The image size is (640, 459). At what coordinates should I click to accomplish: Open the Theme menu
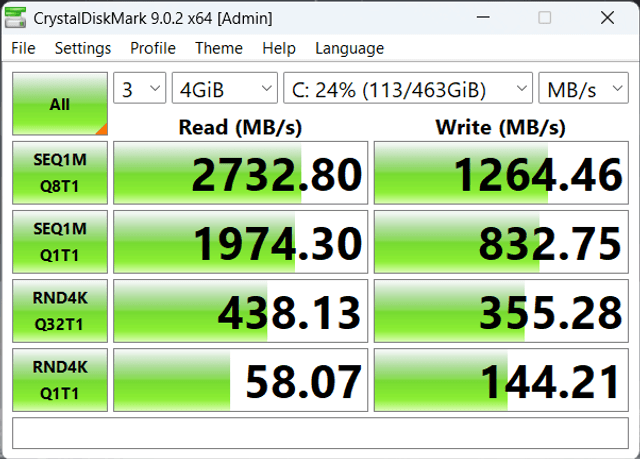219,48
